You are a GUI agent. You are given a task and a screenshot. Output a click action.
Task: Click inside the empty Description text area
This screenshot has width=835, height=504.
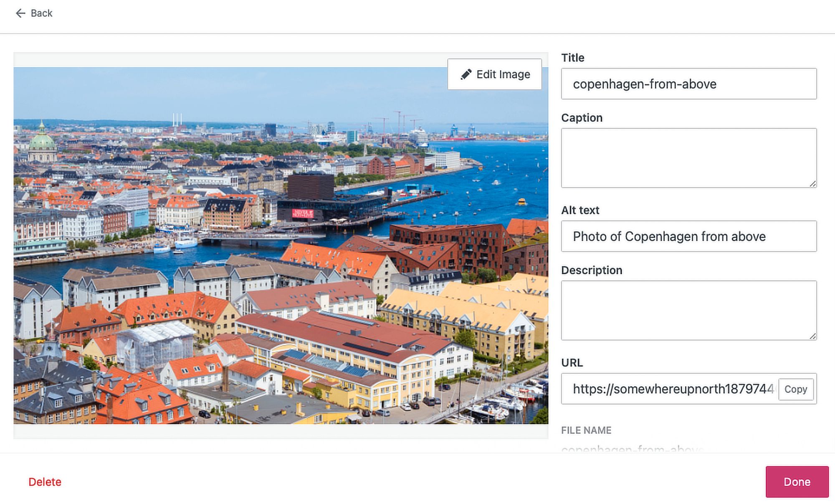688,310
